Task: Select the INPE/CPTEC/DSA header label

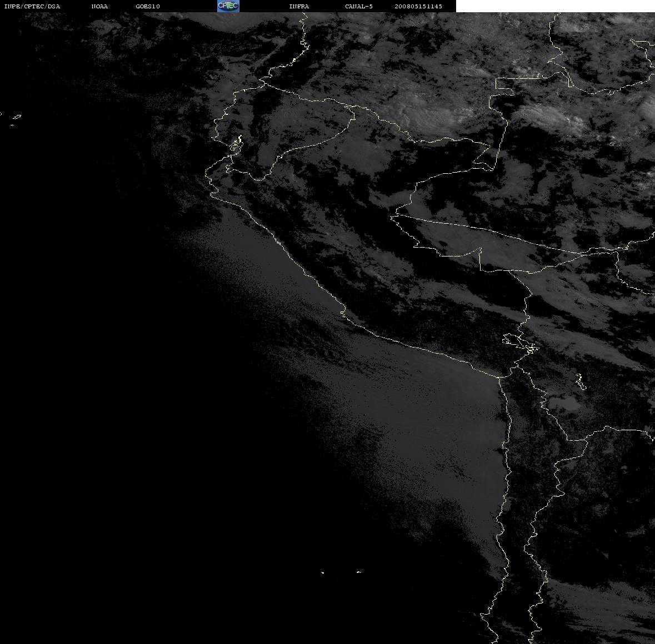Action: tap(32, 6)
